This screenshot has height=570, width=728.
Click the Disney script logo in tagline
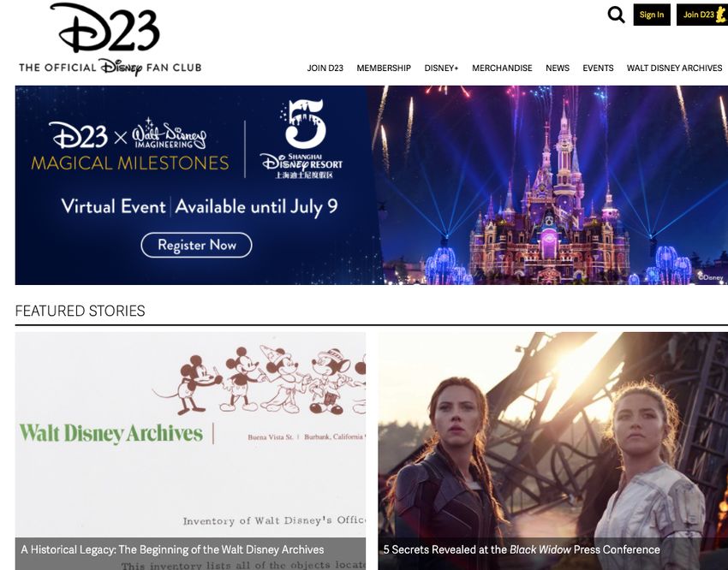coord(121,68)
